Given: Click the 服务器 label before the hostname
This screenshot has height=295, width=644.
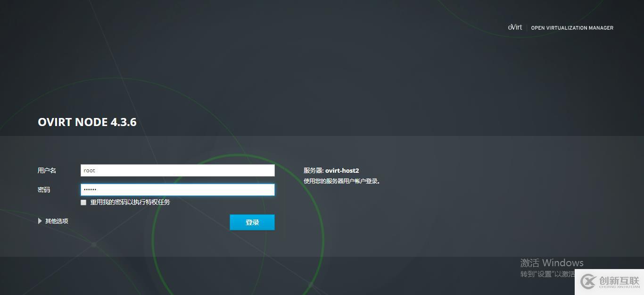Looking at the screenshot, I should click(x=314, y=170).
